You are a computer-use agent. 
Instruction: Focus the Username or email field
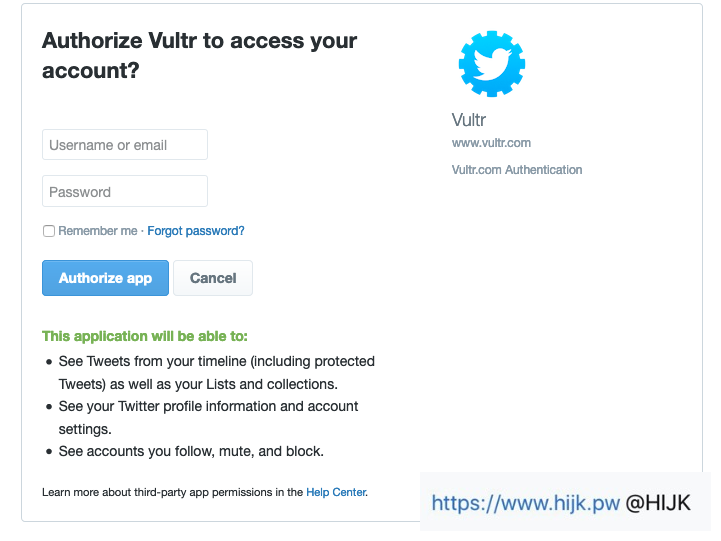point(125,145)
